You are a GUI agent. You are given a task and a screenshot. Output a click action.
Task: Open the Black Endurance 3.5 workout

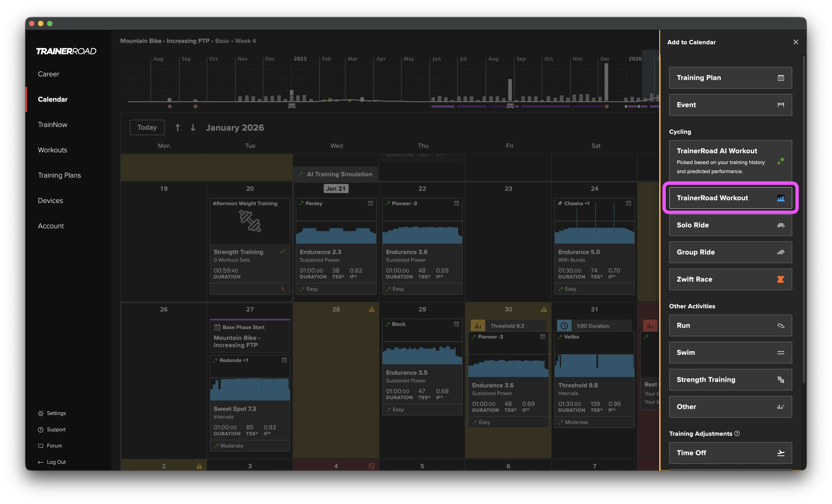point(422,367)
